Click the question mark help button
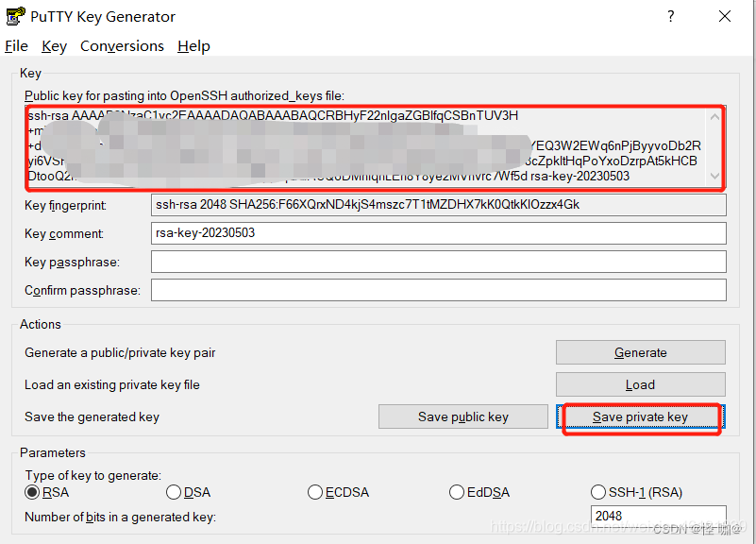 671,16
